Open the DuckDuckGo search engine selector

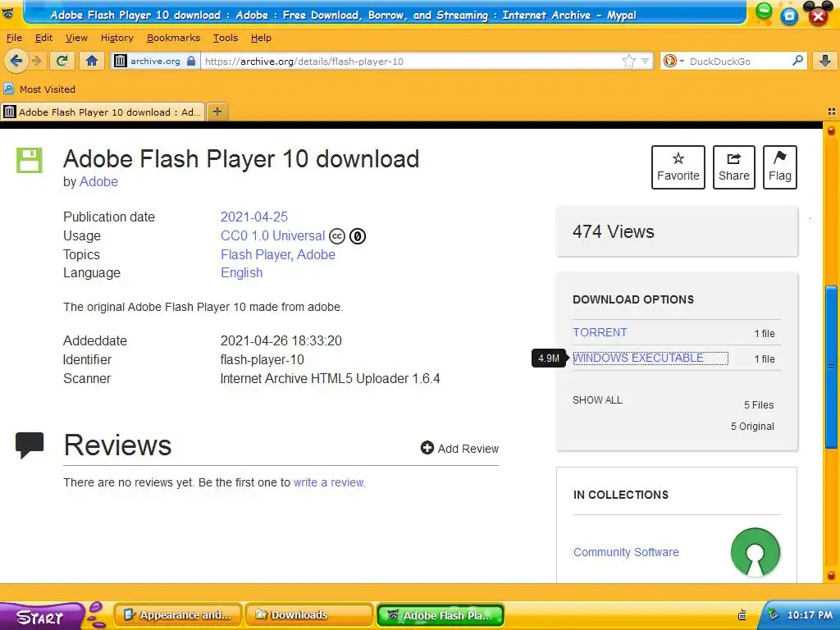[x=673, y=61]
